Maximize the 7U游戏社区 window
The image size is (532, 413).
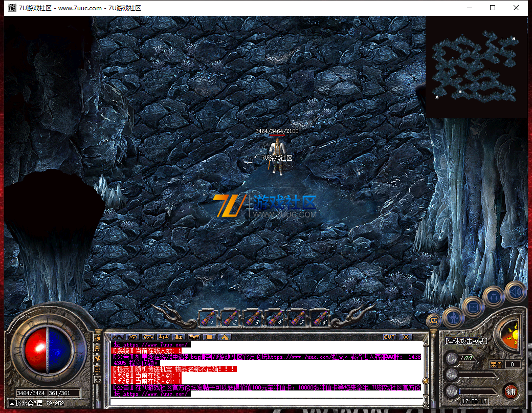[493, 8]
